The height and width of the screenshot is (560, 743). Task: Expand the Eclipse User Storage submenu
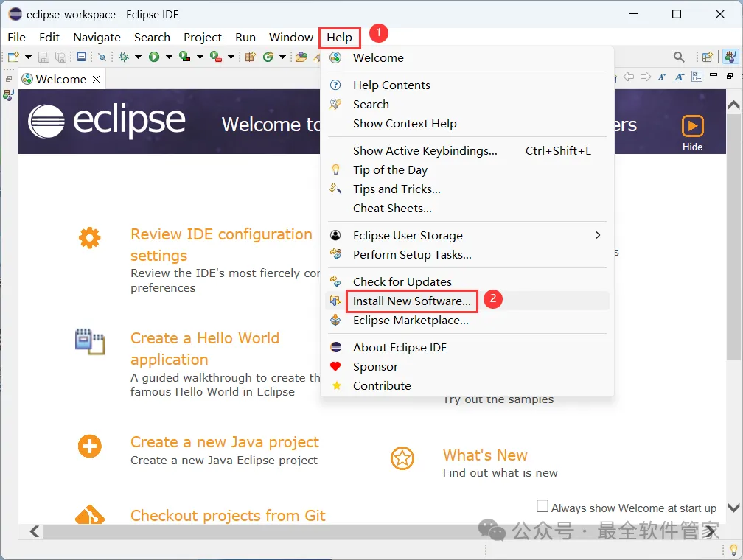(467, 236)
